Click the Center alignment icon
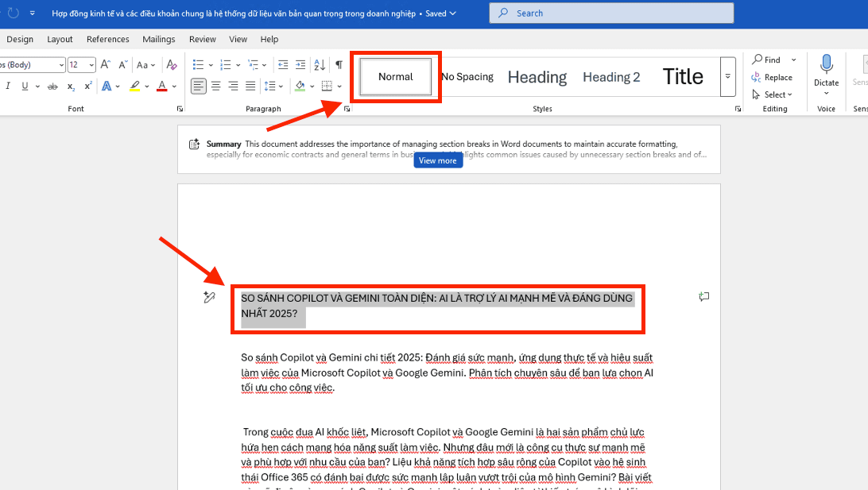The height and width of the screenshot is (490, 868). tap(215, 86)
